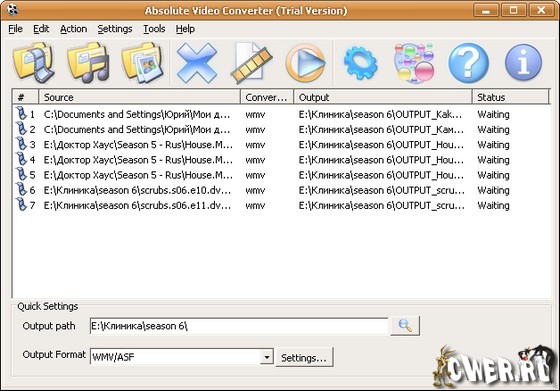Expand the Output Format dropdown arrow
Screen dimensions: 560x391
click(x=266, y=357)
